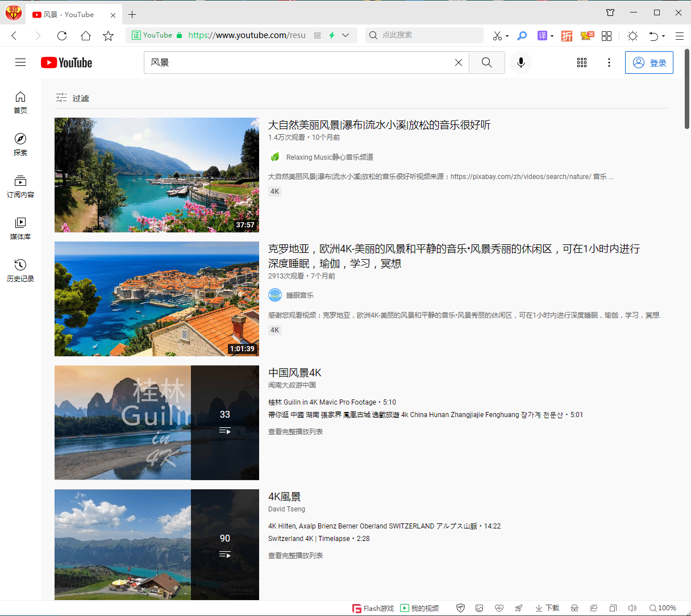Open the 过滤 filter options

[73, 98]
